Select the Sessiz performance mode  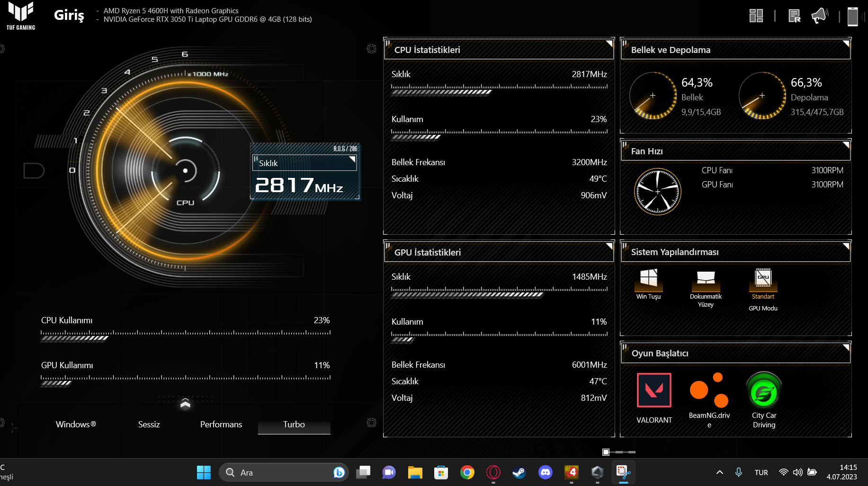pyautogui.click(x=149, y=424)
